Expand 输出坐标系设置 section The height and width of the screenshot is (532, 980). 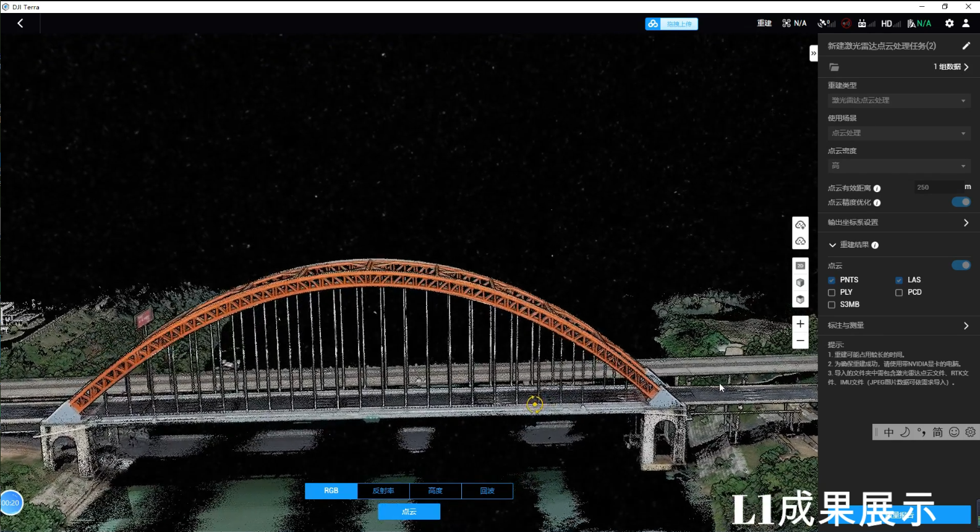pyautogui.click(x=898, y=222)
